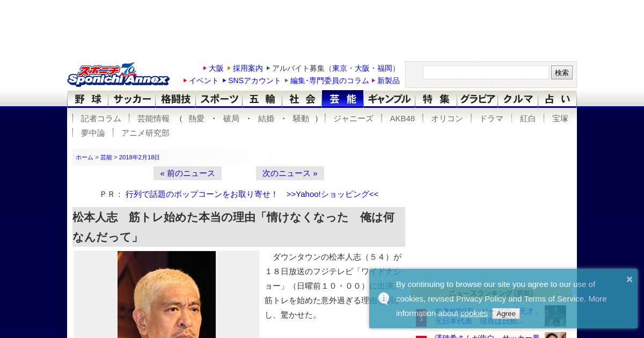Open 東京 part-time recruitment link
Viewport: 644px width, 338px height.
pos(340,68)
